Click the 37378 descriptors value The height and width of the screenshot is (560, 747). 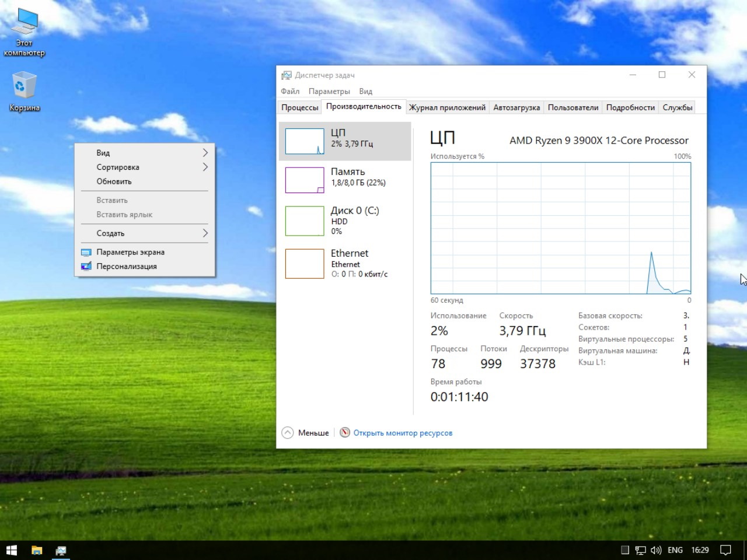pyautogui.click(x=537, y=364)
